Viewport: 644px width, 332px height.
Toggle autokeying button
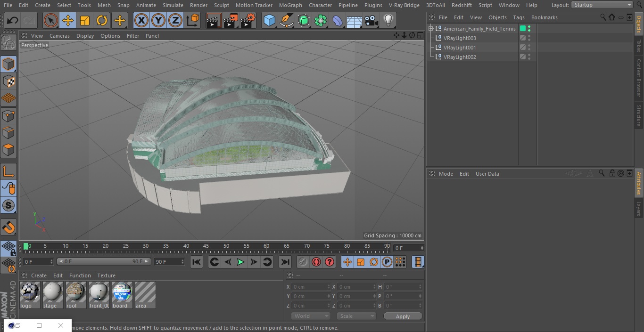[316, 262]
